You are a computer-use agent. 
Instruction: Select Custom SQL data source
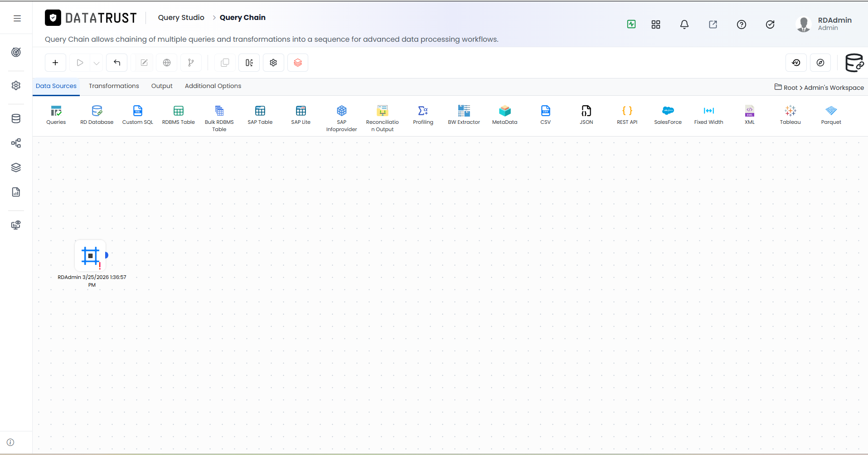point(138,115)
